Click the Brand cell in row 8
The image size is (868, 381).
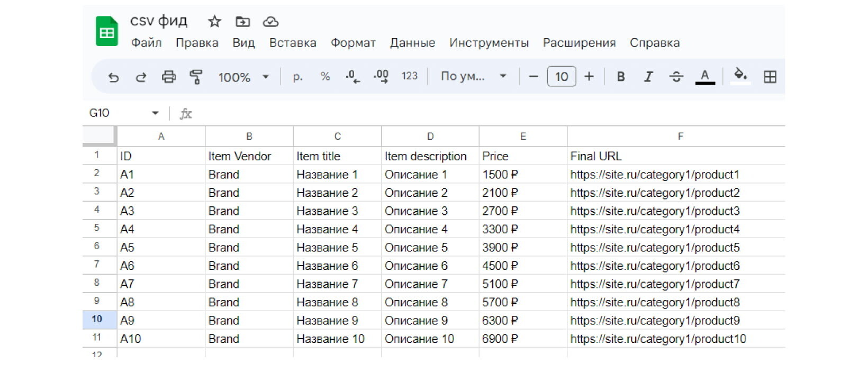(x=249, y=284)
